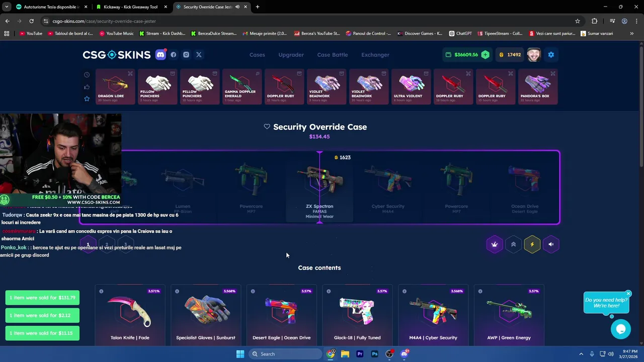This screenshot has width=644, height=362.
Task: Bookmark this page star icon
Action: pos(578,21)
